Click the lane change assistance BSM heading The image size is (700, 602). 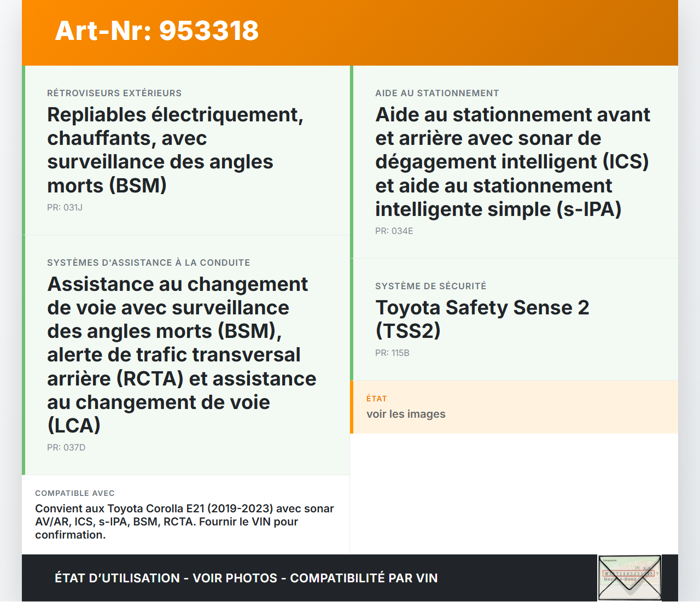tap(182, 354)
